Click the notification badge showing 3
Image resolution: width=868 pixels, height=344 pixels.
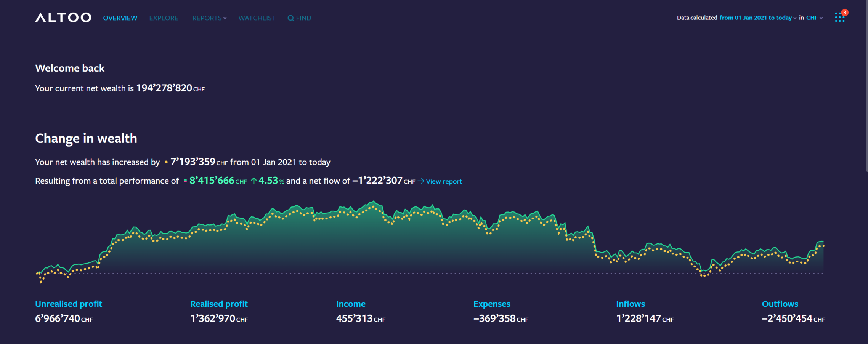point(845,13)
